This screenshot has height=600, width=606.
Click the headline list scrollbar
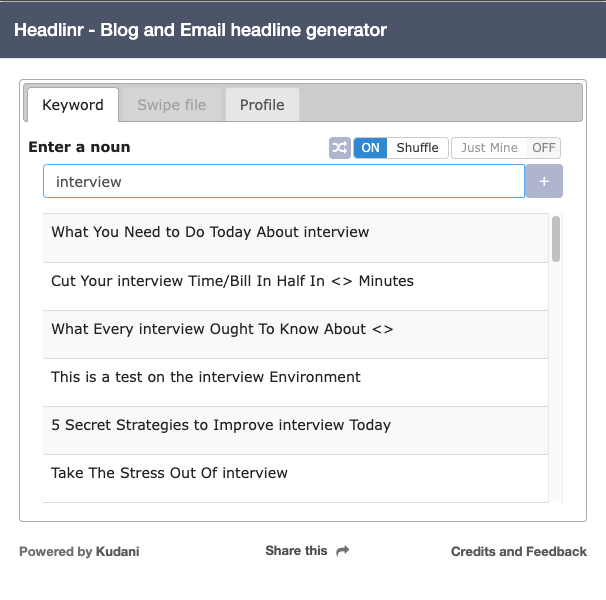556,240
